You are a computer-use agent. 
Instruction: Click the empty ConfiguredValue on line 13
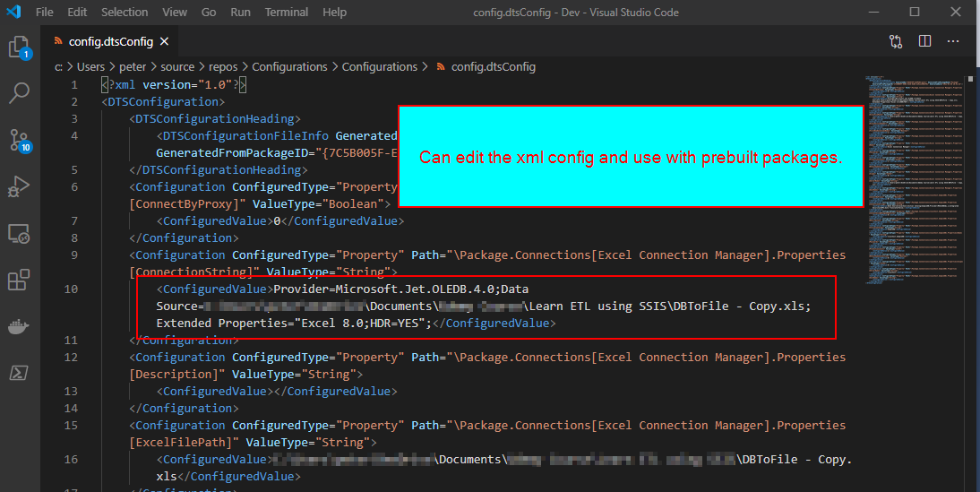tap(277, 391)
